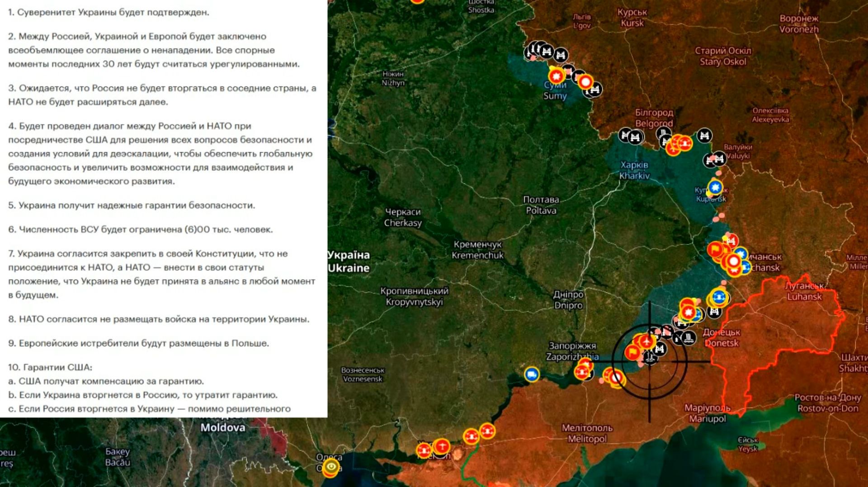The image size is (868, 487).
Task: Click the red ring marker northeast of Sumy
Action: pos(585,82)
